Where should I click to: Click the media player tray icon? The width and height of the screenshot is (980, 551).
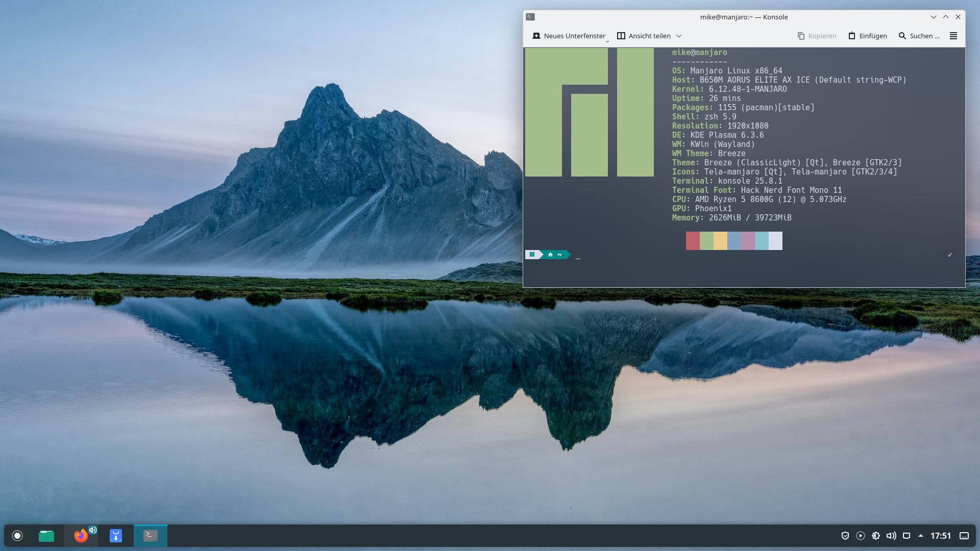click(861, 536)
